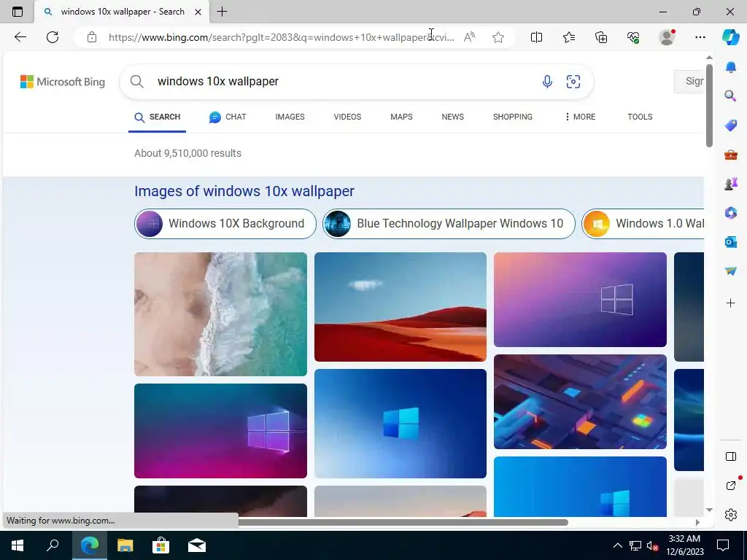The image size is (747, 560).
Task: Open the sidebar Drop paper plane icon
Action: (x=730, y=271)
